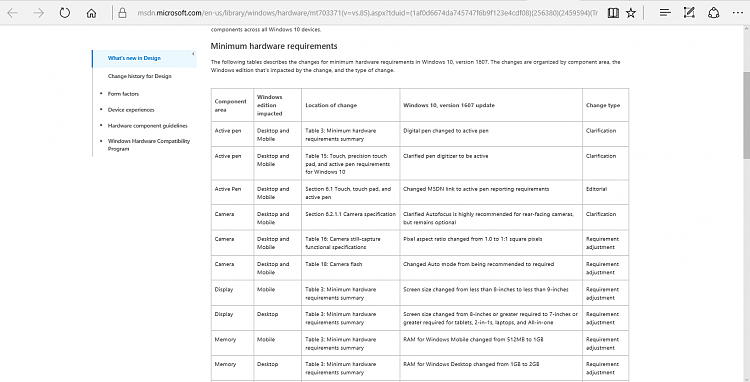Click the Share icon in toolbar

(x=714, y=13)
